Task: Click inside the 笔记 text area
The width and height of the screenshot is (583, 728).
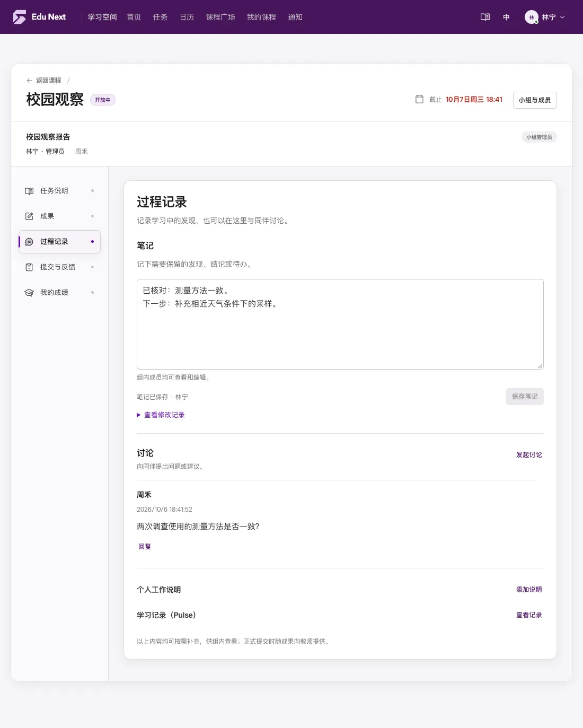Action: coord(340,324)
